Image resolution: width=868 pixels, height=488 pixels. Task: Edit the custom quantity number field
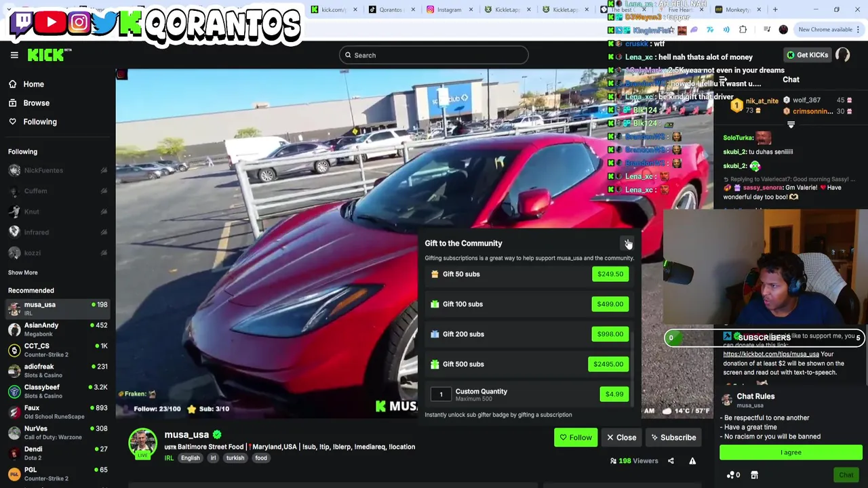[441, 394]
